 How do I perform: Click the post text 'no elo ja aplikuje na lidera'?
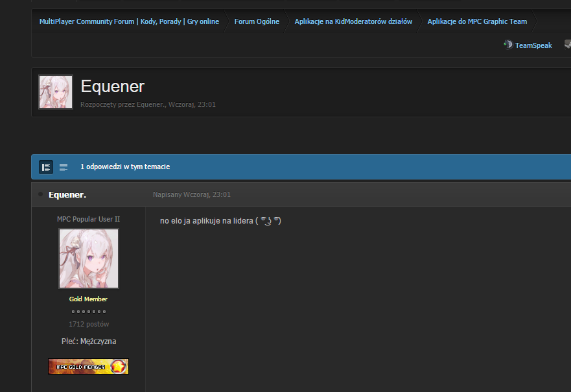(207, 221)
